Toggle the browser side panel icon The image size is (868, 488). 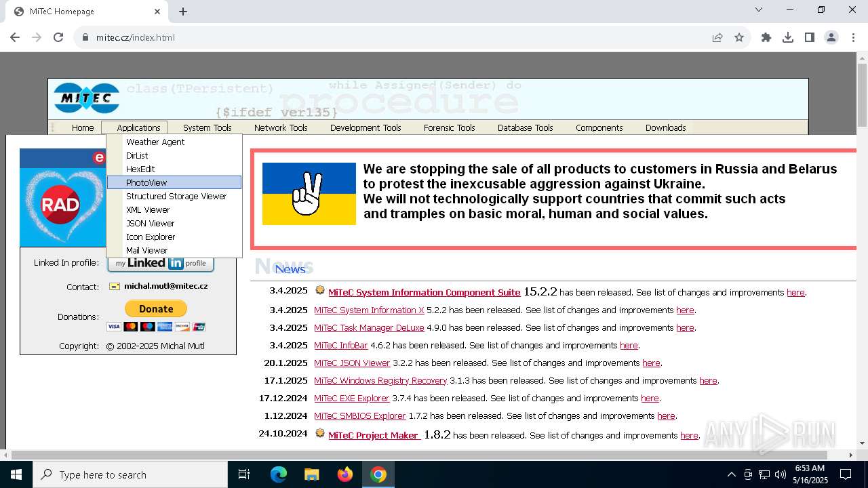click(810, 37)
